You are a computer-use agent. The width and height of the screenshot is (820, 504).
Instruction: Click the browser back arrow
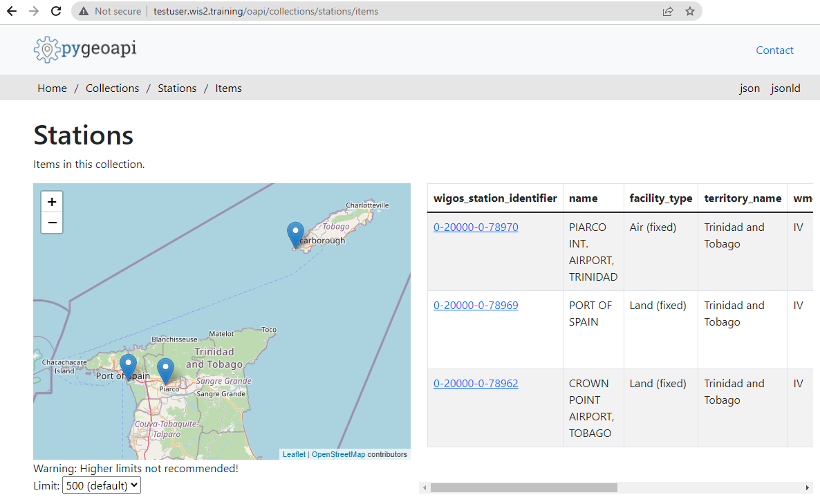pyautogui.click(x=11, y=10)
